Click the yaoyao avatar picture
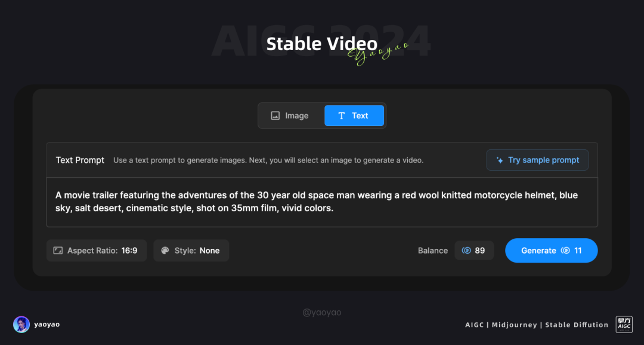Screen dimensions: 644x345 [21, 325]
